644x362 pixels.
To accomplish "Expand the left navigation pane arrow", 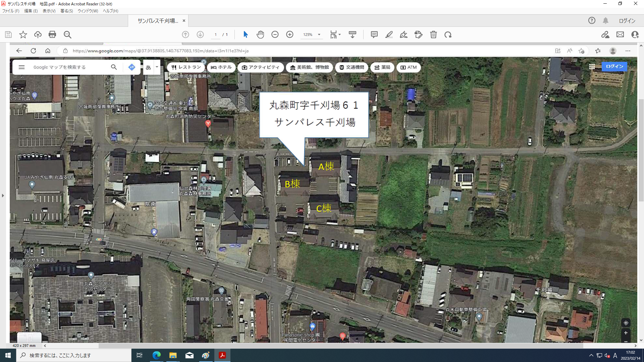I will (3, 195).
